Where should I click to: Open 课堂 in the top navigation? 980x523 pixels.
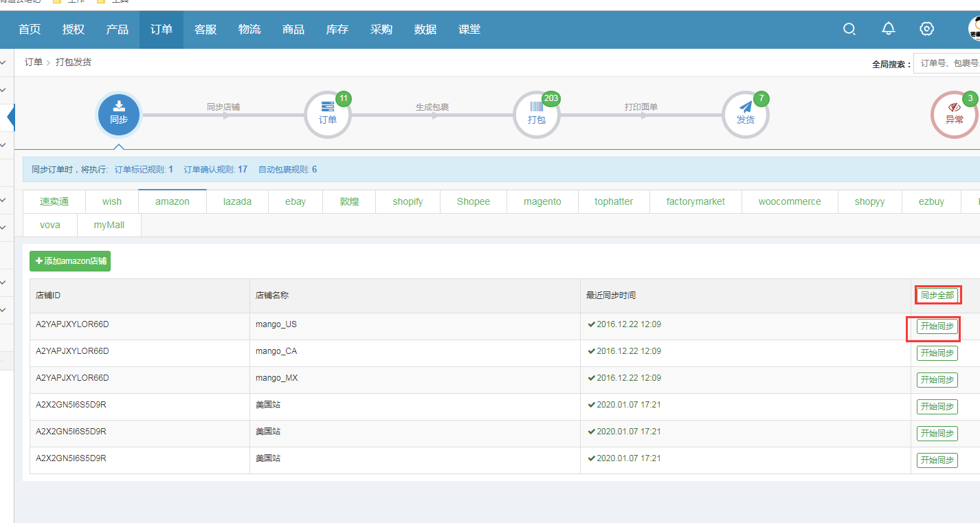[469, 30]
